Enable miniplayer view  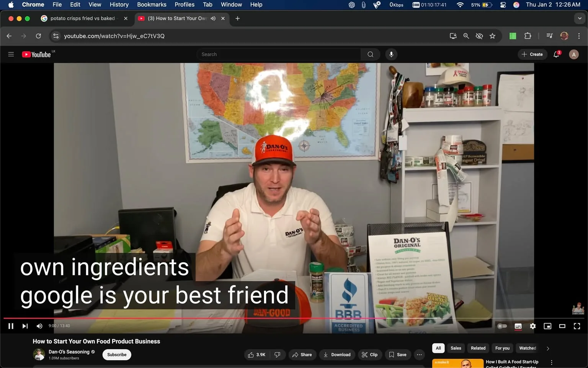click(547, 326)
